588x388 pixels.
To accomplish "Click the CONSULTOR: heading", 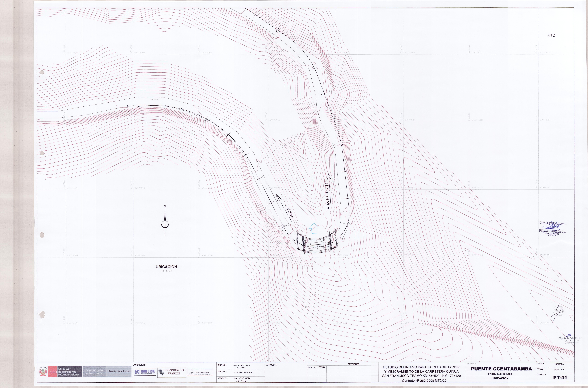I will tap(139, 365).
